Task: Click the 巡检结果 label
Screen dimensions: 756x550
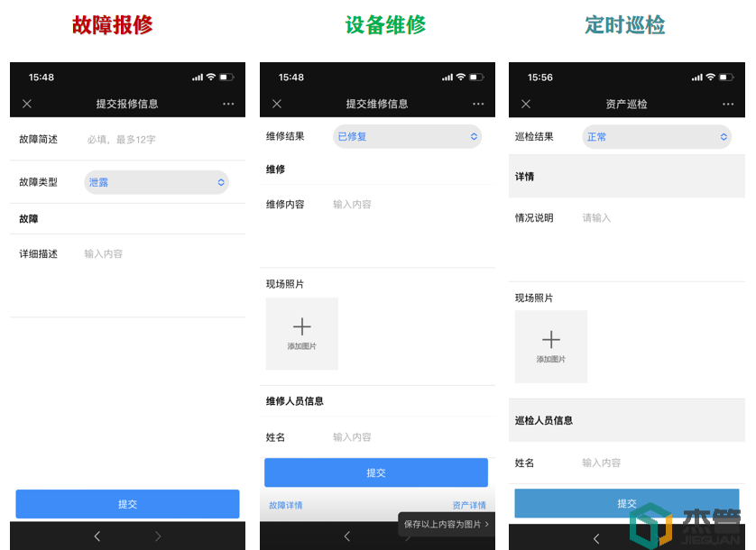Action: tap(534, 137)
